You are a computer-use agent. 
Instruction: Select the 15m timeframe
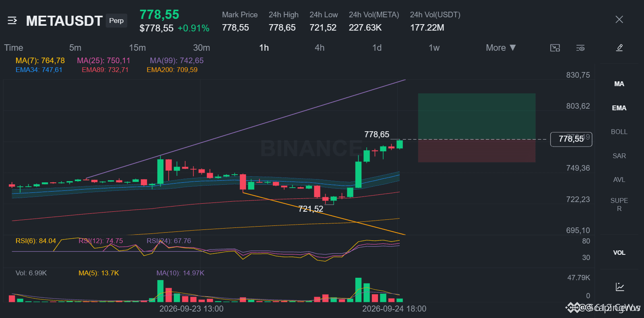137,47
